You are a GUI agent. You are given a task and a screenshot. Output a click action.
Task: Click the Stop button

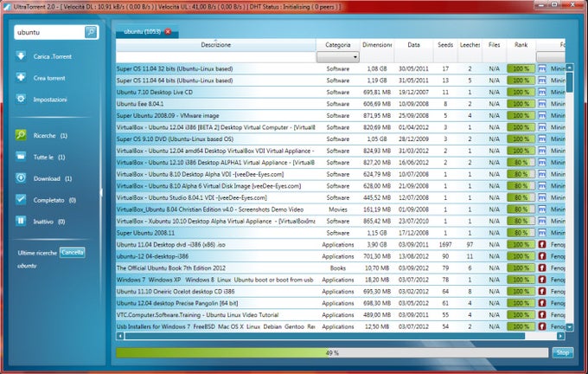coord(563,352)
